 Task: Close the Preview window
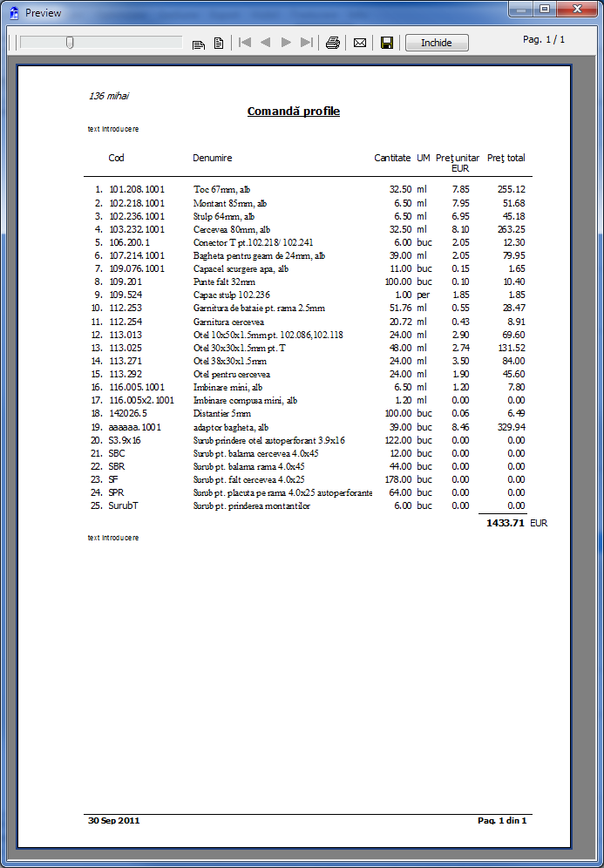coord(577,9)
